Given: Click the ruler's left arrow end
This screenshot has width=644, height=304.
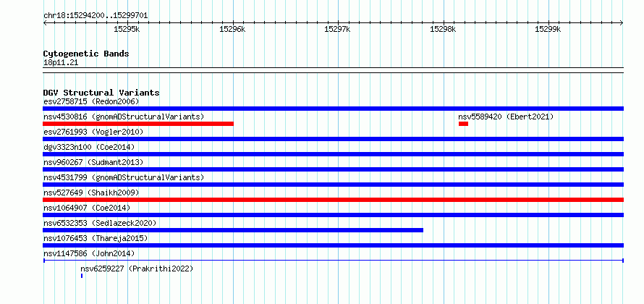Looking at the screenshot, I should (x=45, y=23).
